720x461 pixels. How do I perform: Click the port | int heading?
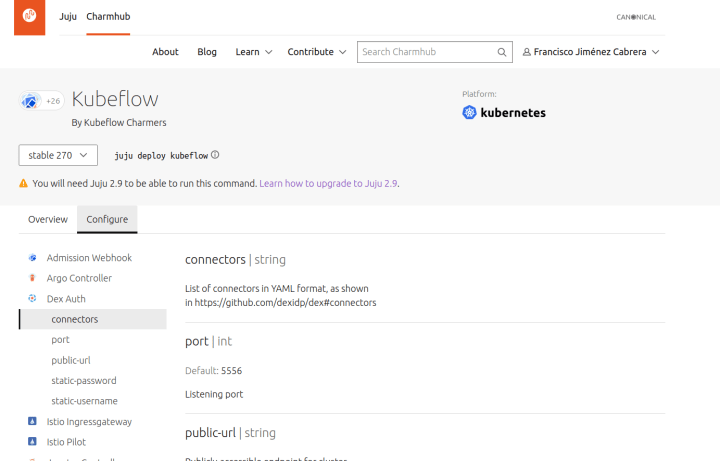208,342
